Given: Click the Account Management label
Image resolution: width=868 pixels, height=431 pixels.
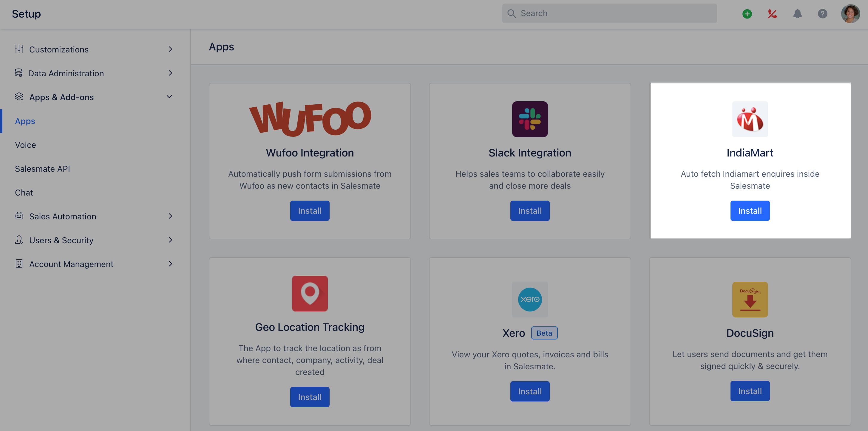Looking at the screenshot, I should pyautogui.click(x=71, y=264).
